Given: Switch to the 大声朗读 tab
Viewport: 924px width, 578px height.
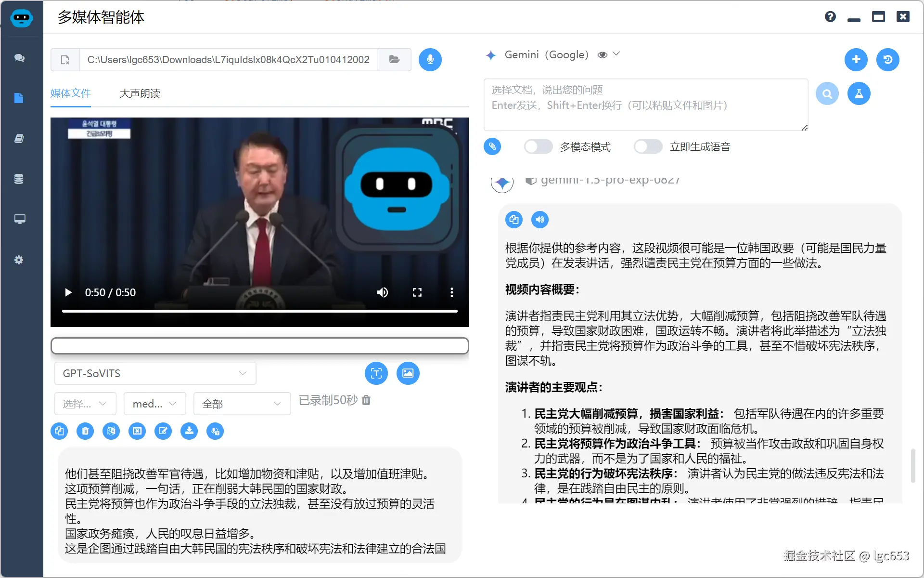Looking at the screenshot, I should (140, 93).
